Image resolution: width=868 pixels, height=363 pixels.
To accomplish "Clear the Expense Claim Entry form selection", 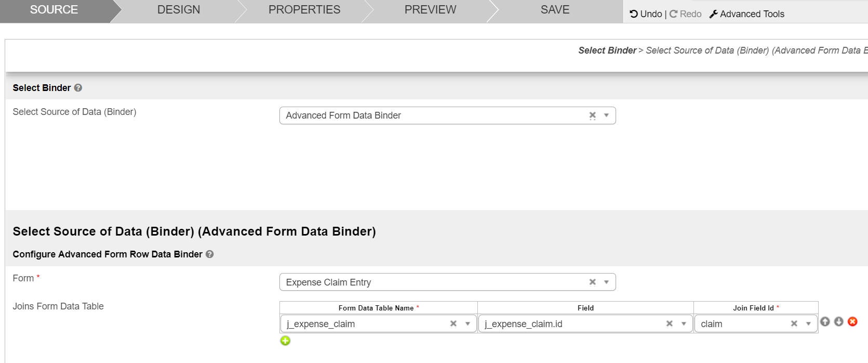I will (592, 282).
